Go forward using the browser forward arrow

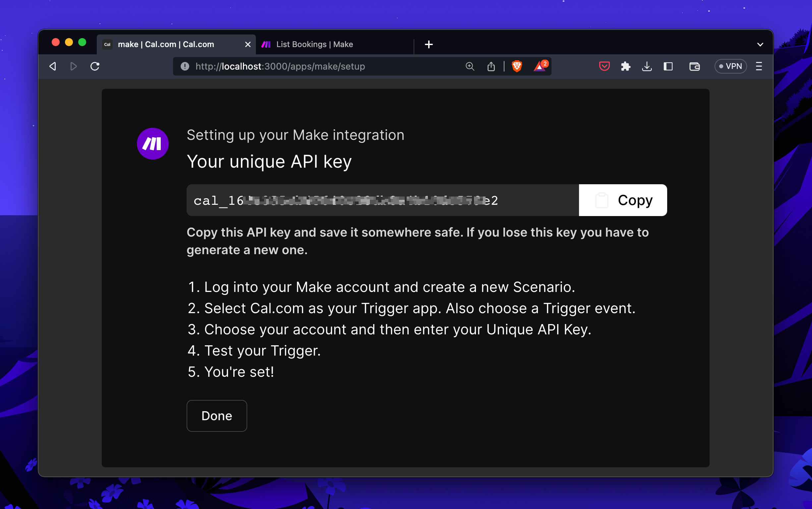pos(73,66)
